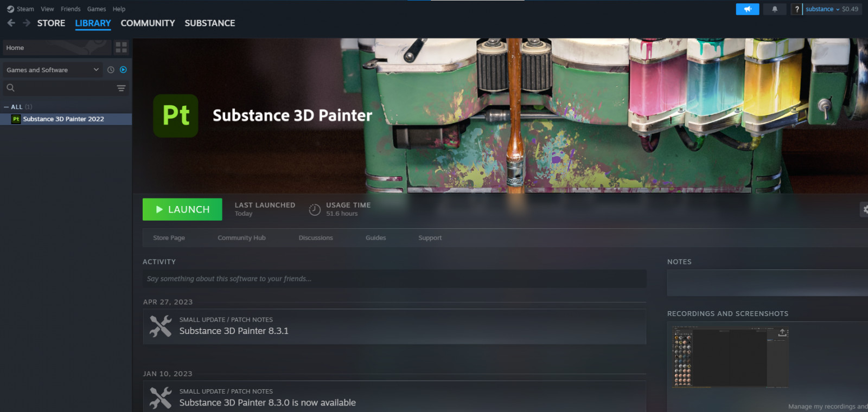The width and height of the screenshot is (868, 412).
Task: Click the wrench icon for the 8.3.1 update
Action: (x=161, y=326)
